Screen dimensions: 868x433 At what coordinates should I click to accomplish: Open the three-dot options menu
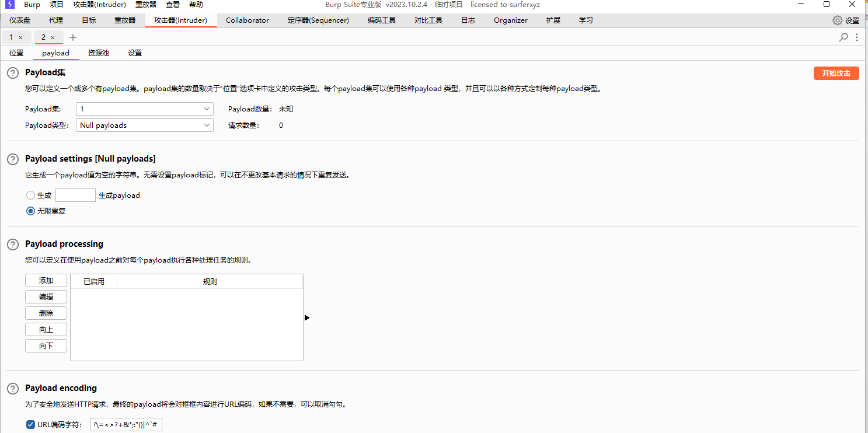click(857, 37)
